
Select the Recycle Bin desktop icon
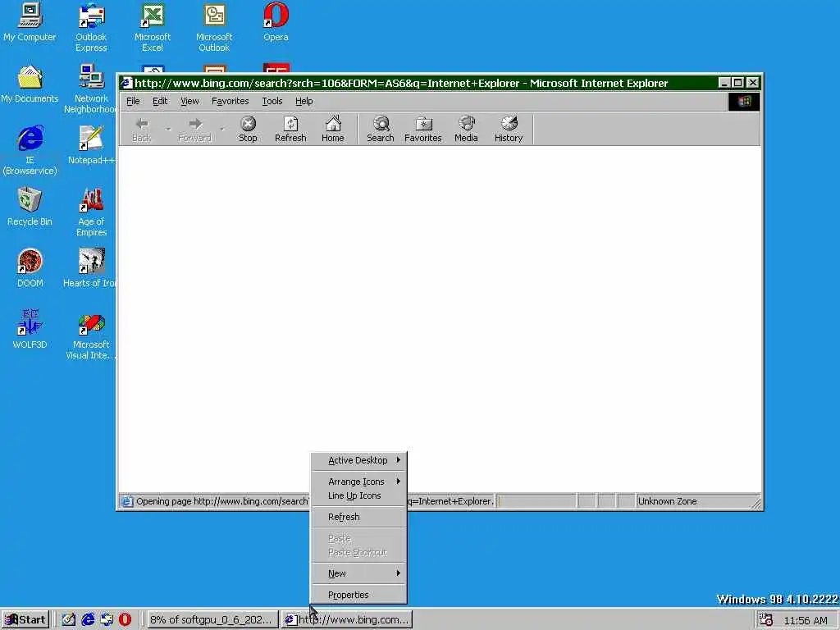pyautogui.click(x=30, y=208)
